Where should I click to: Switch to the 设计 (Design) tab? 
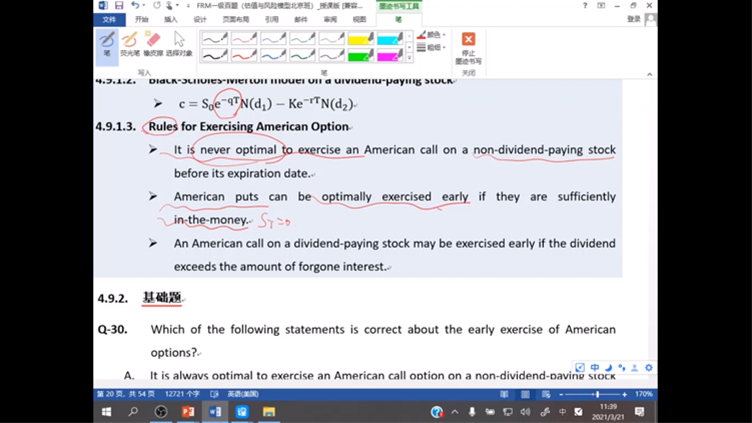200,19
